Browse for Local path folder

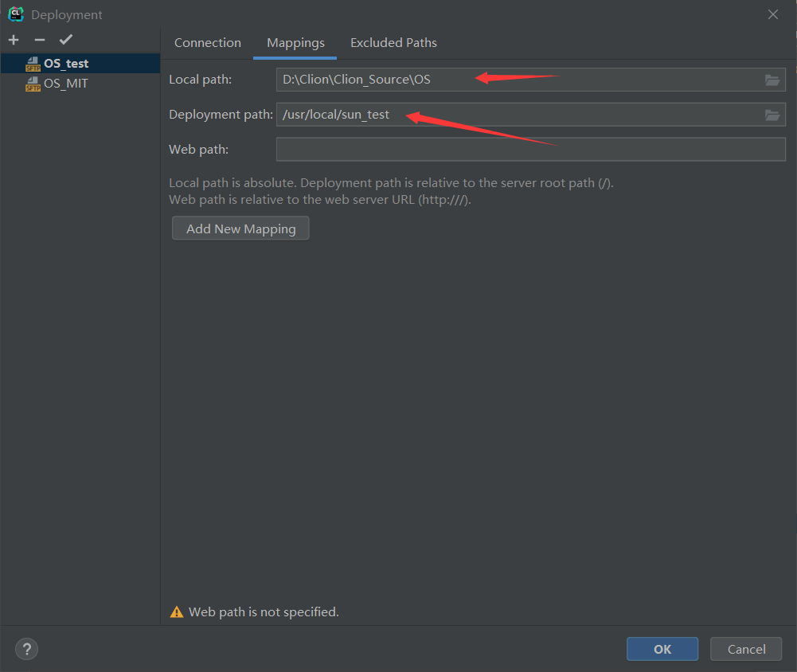point(772,80)
